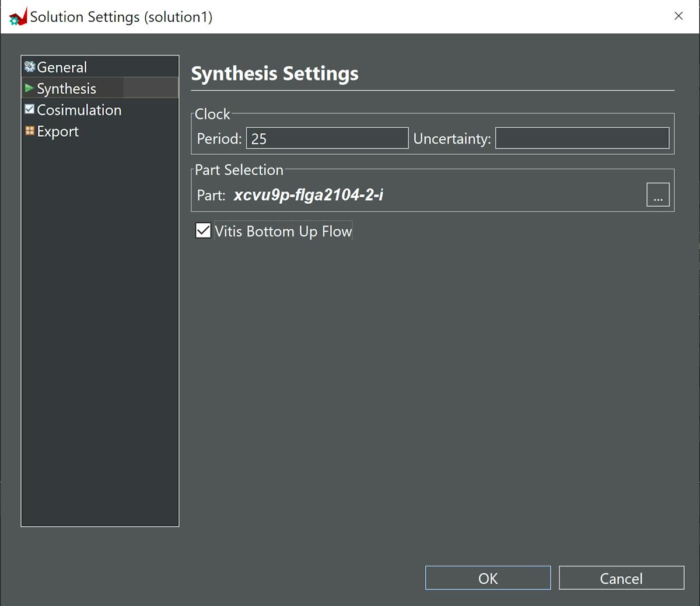Uncheck the Vitis Bottom Up Flow checkbox
Viewport: 700px width, 606px height.
point(203,231)
